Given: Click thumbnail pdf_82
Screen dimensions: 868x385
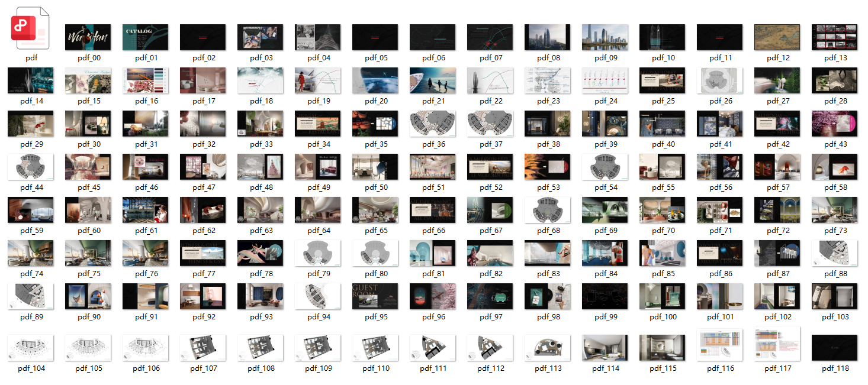Looking at the screenshot, I should point(490,253).
